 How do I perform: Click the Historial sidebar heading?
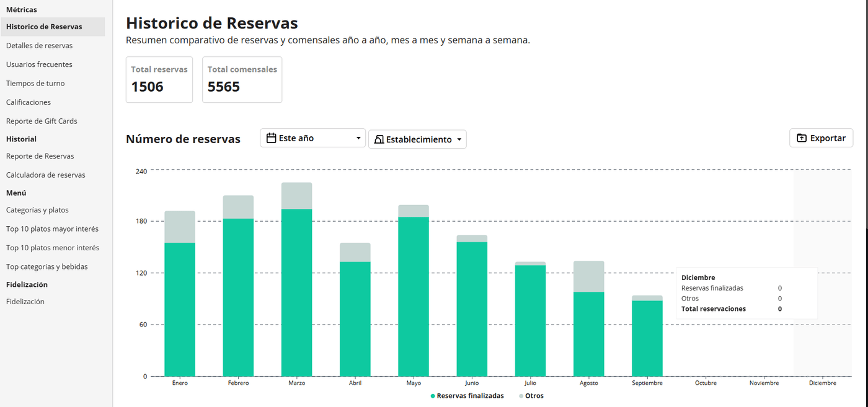pos(21,139)
